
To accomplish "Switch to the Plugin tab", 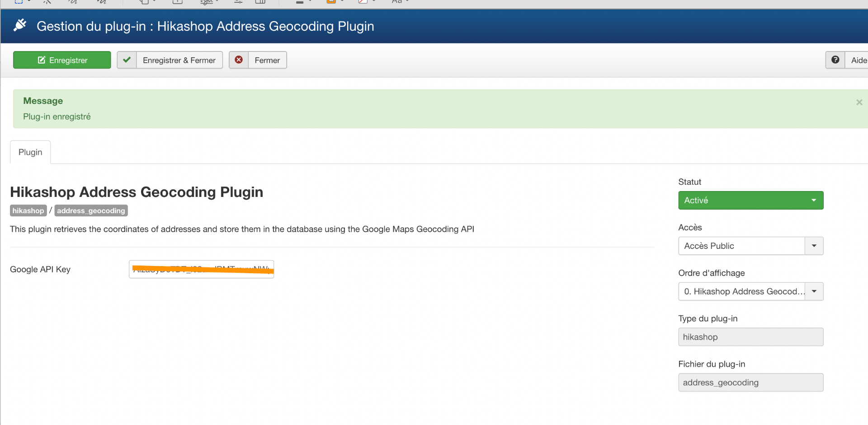I will coord(30,152).
